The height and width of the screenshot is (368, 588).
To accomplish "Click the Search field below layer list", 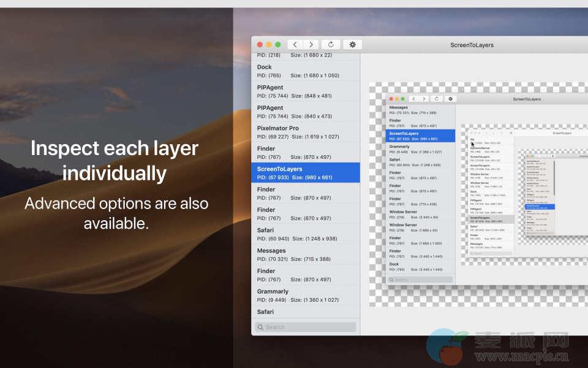I will [x=306, y=327].
